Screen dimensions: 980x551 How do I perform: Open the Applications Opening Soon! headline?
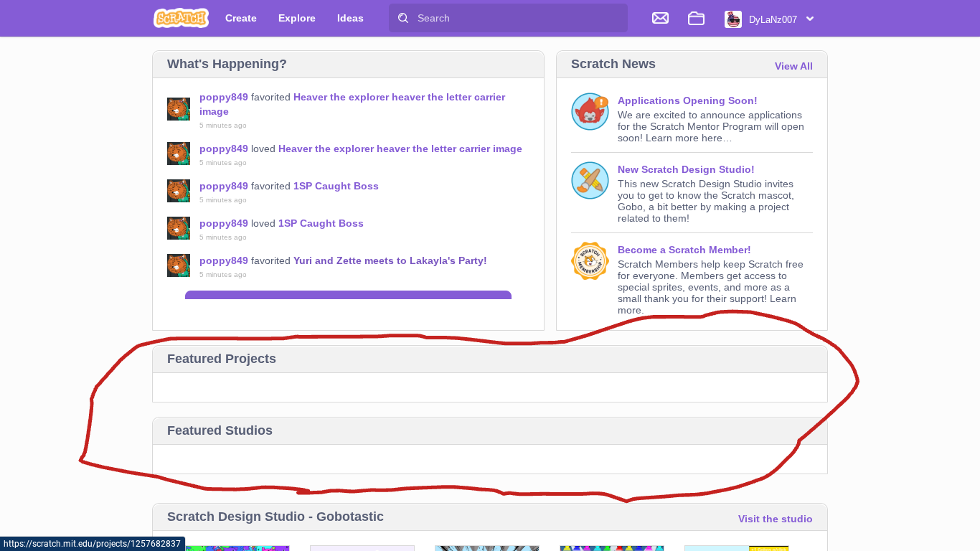pyautogui.click(x=687, y=100)
